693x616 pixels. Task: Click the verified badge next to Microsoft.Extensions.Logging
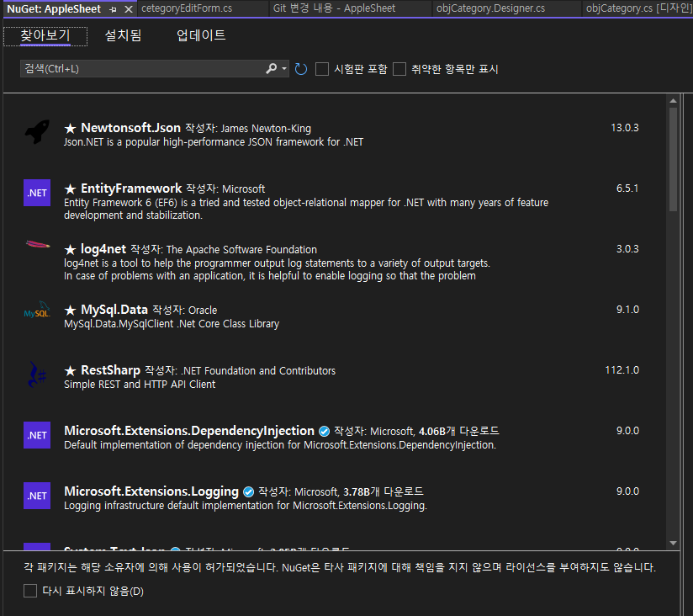click(248, 491)
